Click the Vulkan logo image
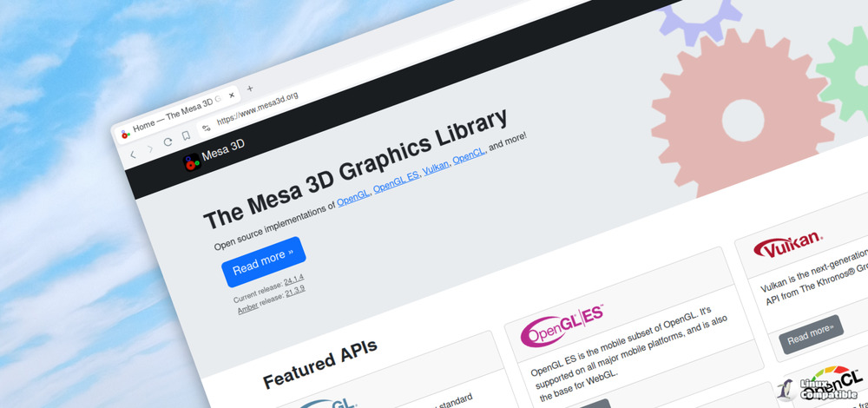 pyautogui.click(x=787, y=247)
